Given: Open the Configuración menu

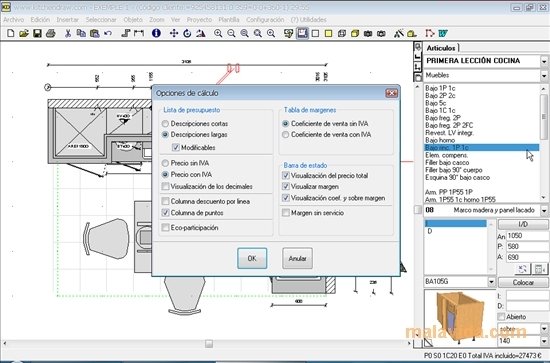Looking at the screenshot, I should 265,20.
